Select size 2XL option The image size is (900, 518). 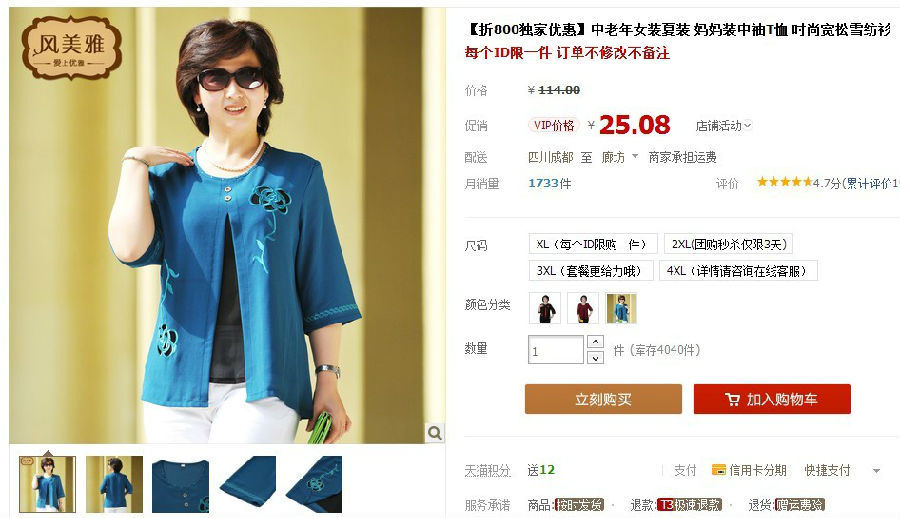tap(728, 244)
